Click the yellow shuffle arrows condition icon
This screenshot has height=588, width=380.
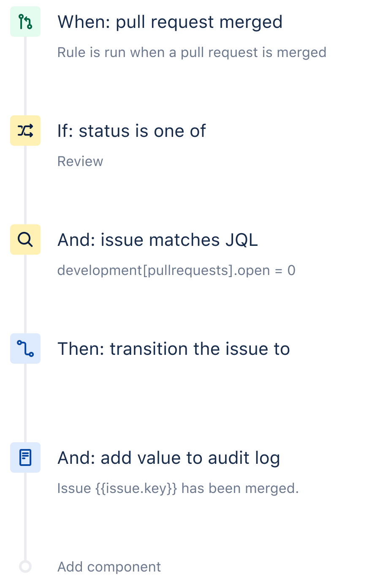click(25, 130)
